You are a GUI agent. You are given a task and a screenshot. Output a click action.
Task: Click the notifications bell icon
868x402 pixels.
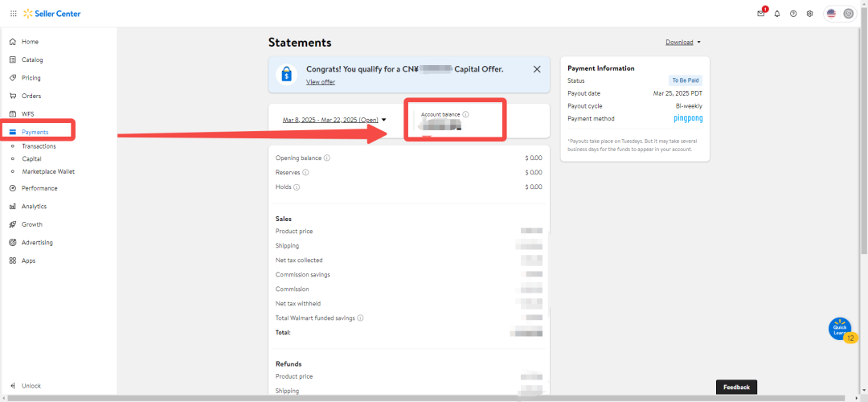pos(777,14)
